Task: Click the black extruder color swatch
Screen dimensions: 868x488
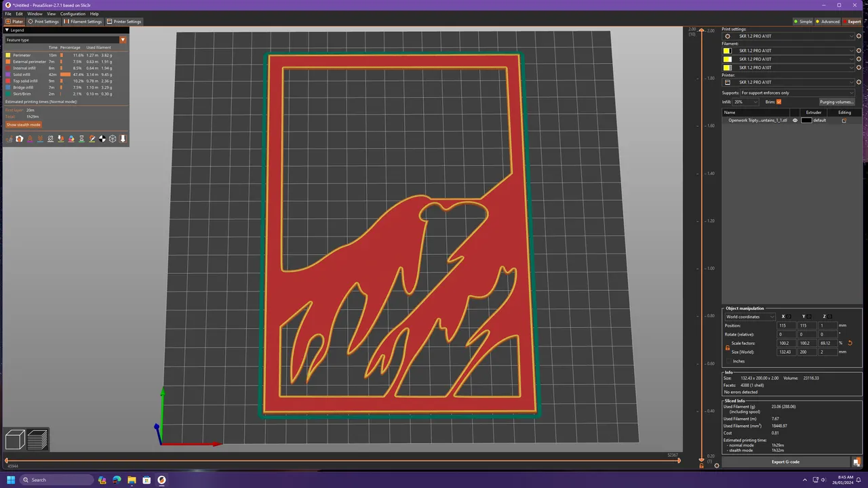Action: click(806, 121)
